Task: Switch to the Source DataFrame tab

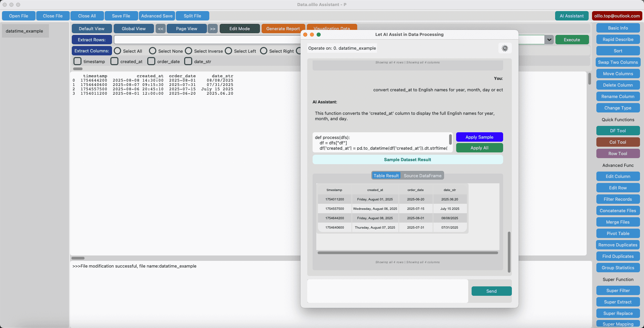Action: click(x=422, y=175)
